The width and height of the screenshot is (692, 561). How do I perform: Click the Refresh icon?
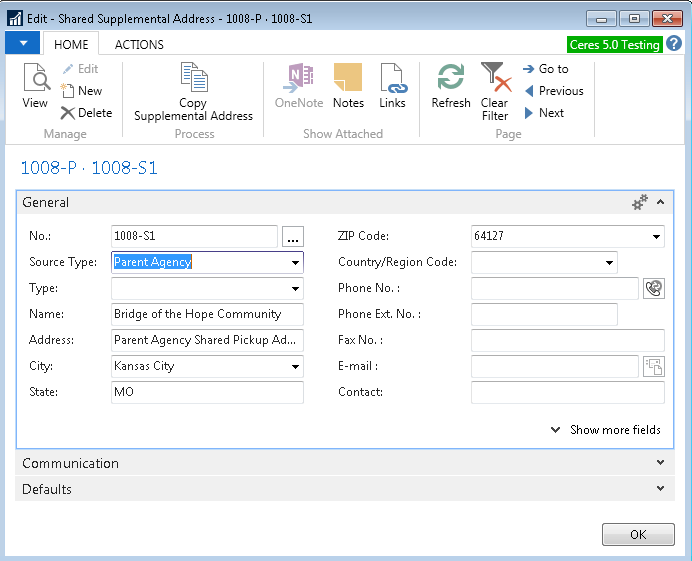(x=451, y=86)
